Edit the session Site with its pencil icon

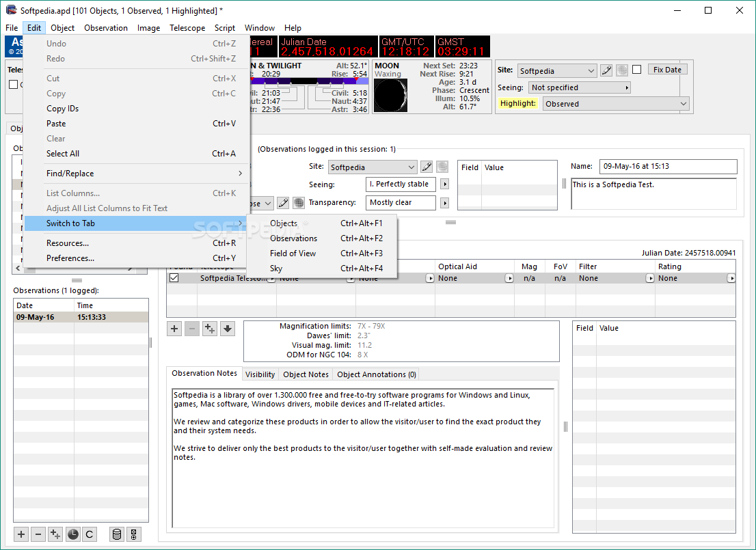coord(427,167)
